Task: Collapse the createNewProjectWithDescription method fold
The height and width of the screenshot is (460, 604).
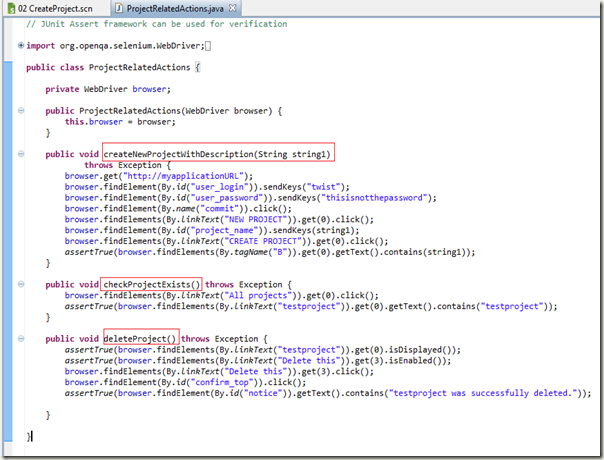Action: [21, 154]
